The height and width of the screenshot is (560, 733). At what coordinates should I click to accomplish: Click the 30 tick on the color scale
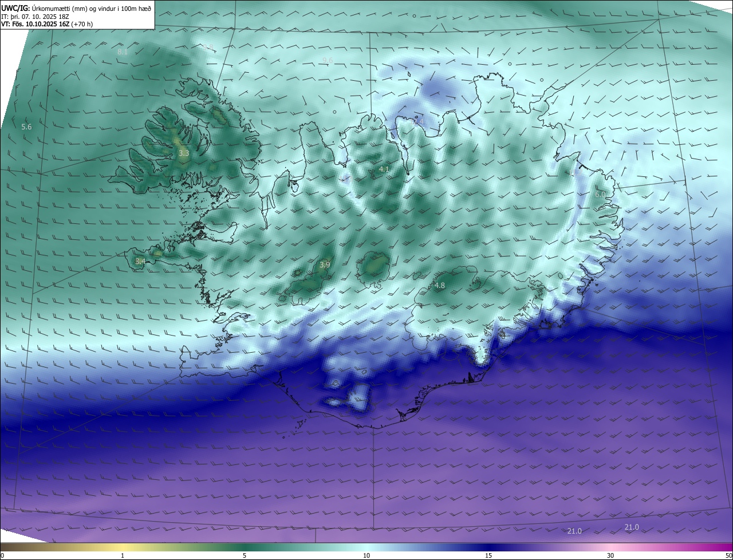click(x=610, y=555)
